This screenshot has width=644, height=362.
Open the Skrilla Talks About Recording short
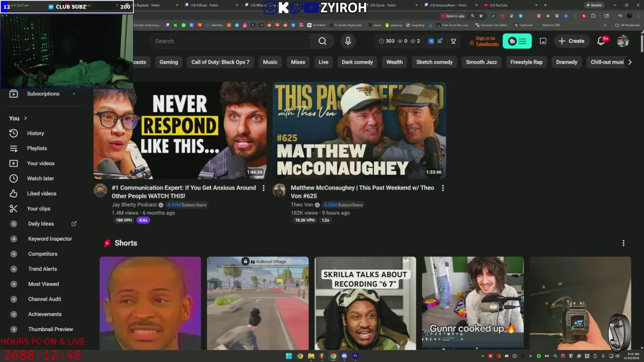click(x=365, y=303)
